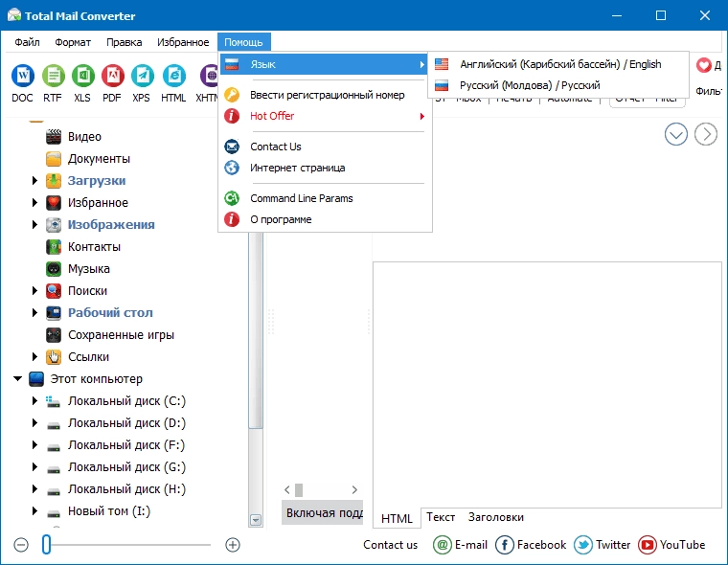Click the zoom slider handle
This screenshot has height=565, width=728.
click(x=46, y=545)
